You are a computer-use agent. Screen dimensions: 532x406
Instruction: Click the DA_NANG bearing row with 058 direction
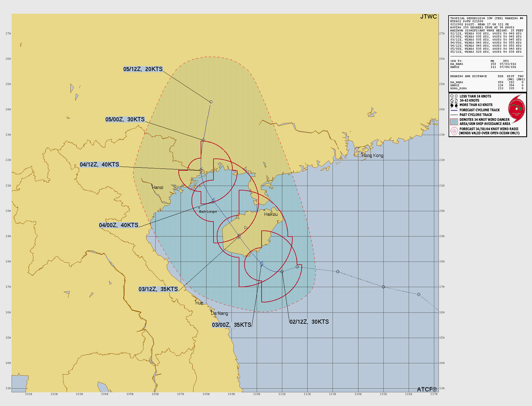pos(487,82)
